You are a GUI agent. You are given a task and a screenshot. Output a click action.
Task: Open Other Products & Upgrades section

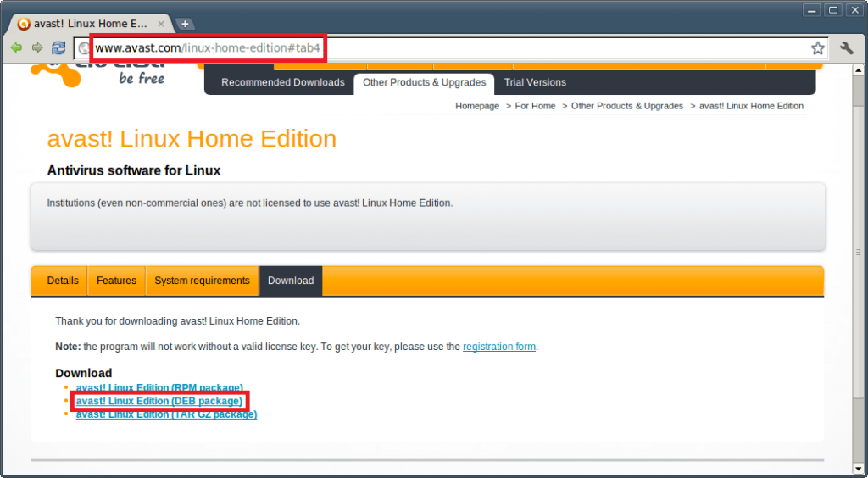tap(424, 82)
